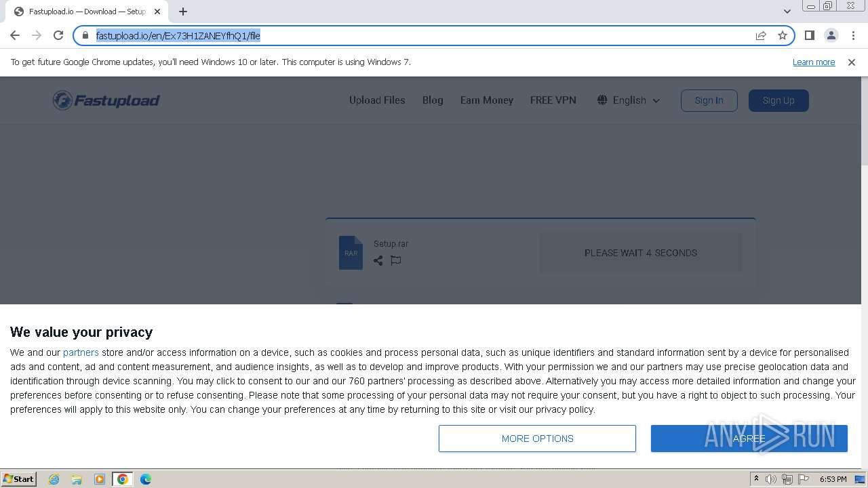The height and width of the screenshot is (488, 868).
Task: Open Windows Explorer folder from the taskbar
Action: [x=77, y=479]
